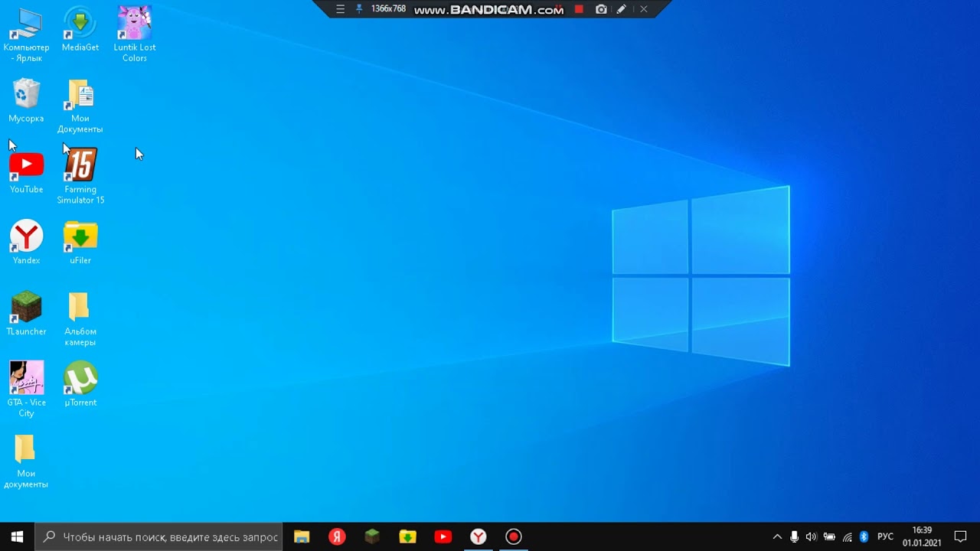Open the volume control in tray
Image resolution: width=980 pixels, height=551 pixels.
tap(812, 536)
